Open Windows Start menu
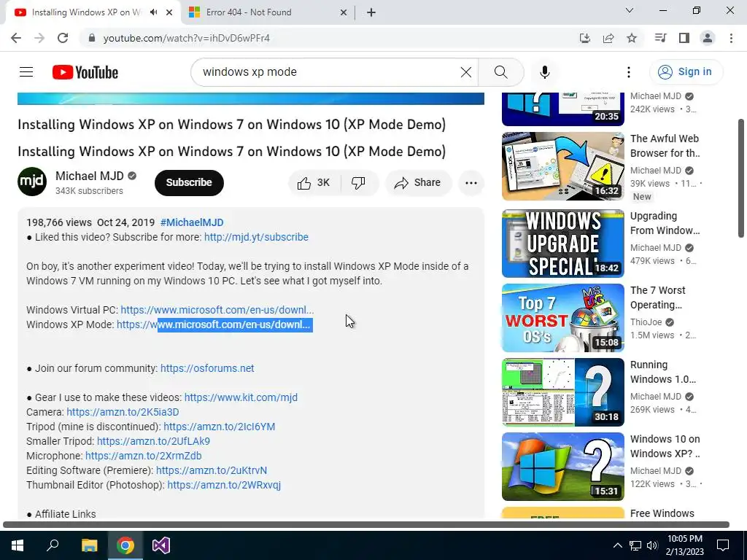This screenshot has height=560, width=747. (x=18, y=545)
